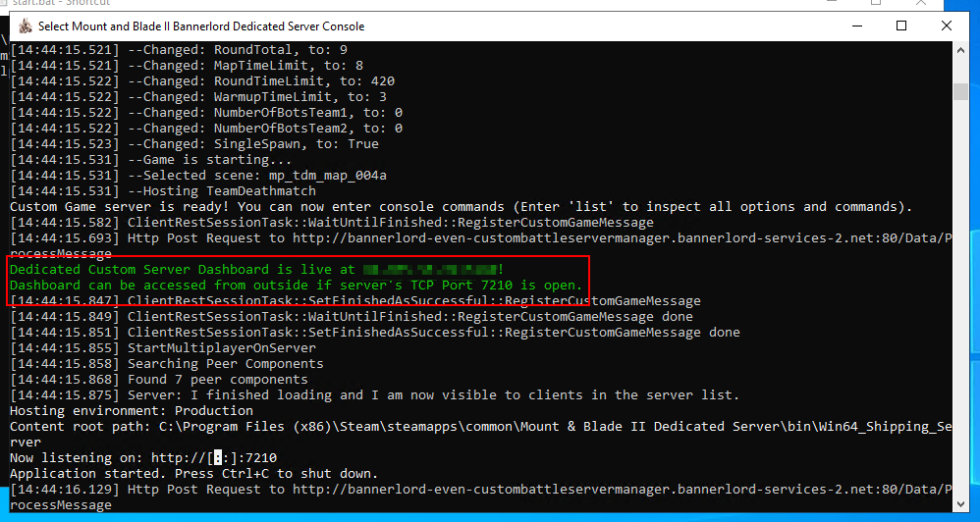Click the highlighted selection in 'http://[::]:7210'
This screenshot has height=522, width=980.
(x=218, y=458)
